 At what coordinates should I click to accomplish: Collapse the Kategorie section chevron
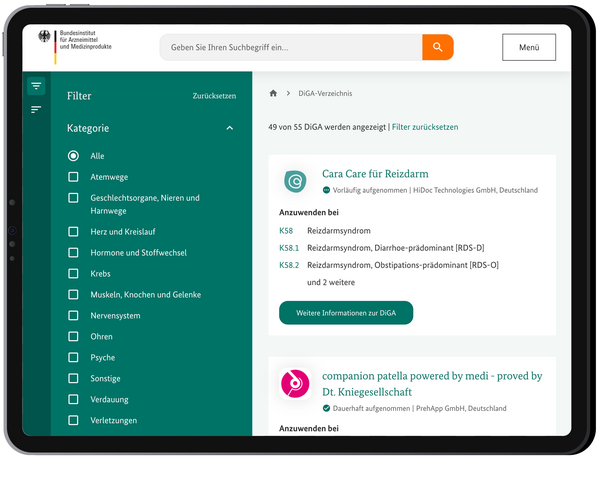click(x=230, y=128)
